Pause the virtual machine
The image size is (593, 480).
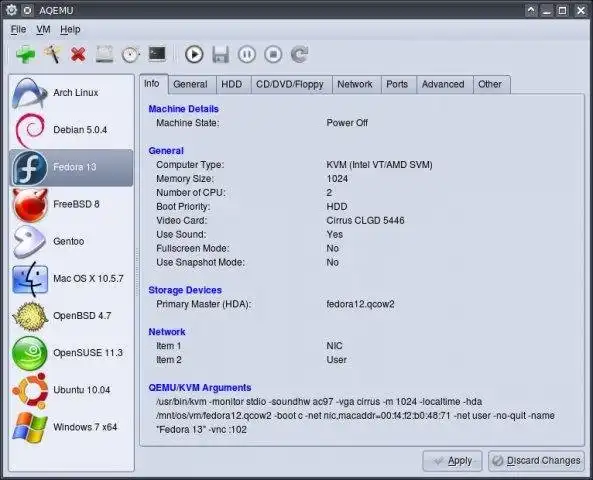click(x=247, y=54)
